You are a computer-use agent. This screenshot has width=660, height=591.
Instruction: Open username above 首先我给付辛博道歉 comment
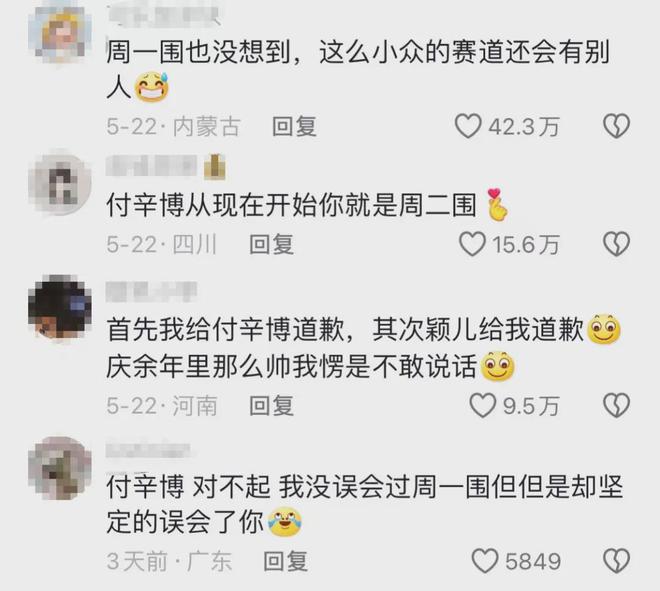pyautogui.click(x=151, y=292)
